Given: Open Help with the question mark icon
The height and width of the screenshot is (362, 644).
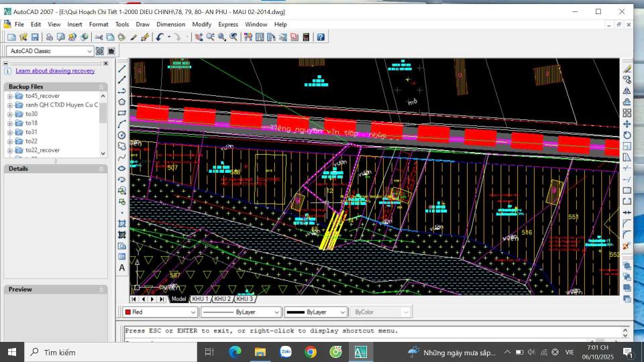Looking at the screenshot, I should tap(321, 37).
